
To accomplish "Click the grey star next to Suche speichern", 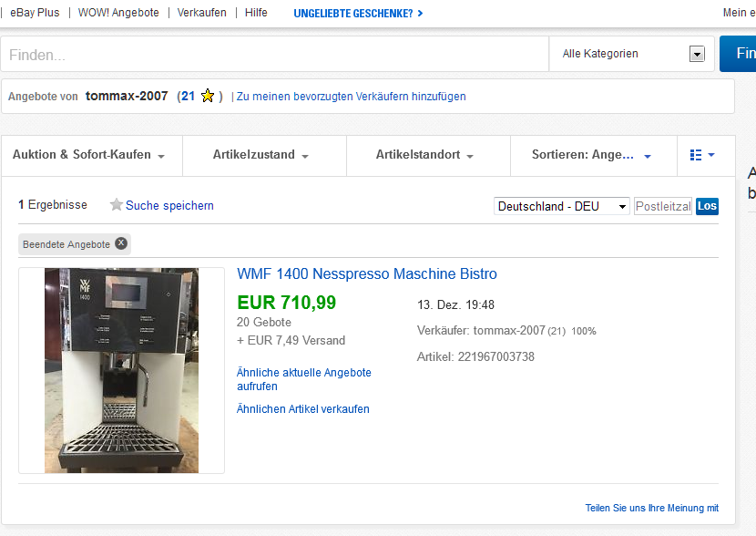I will point(116,205).
